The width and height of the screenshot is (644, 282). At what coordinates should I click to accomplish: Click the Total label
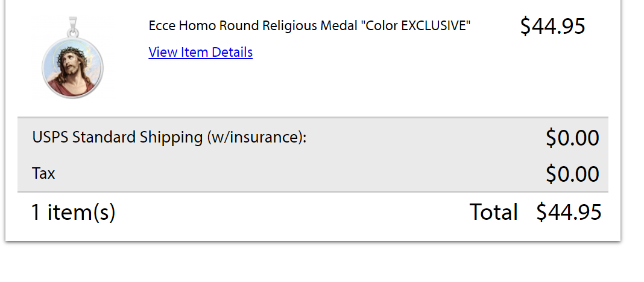[493, 212]
